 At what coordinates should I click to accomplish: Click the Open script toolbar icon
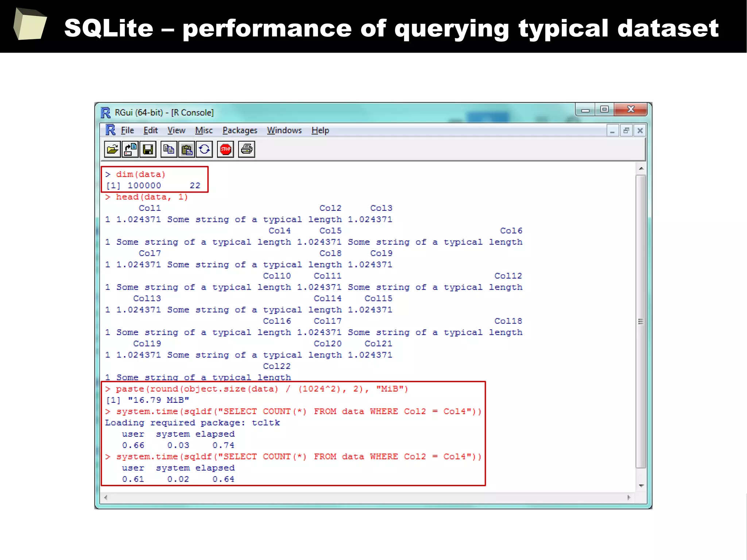(112, 149)
